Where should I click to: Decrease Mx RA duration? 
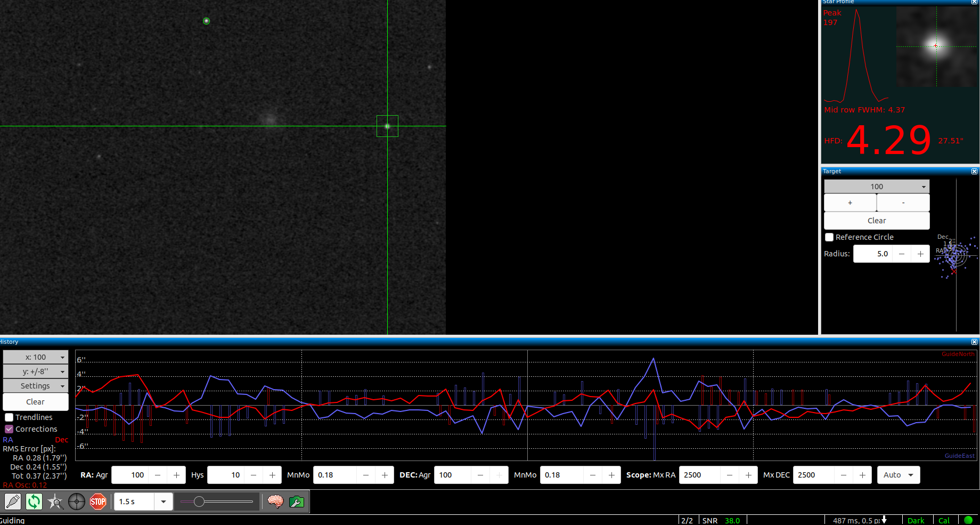(730, 475)
